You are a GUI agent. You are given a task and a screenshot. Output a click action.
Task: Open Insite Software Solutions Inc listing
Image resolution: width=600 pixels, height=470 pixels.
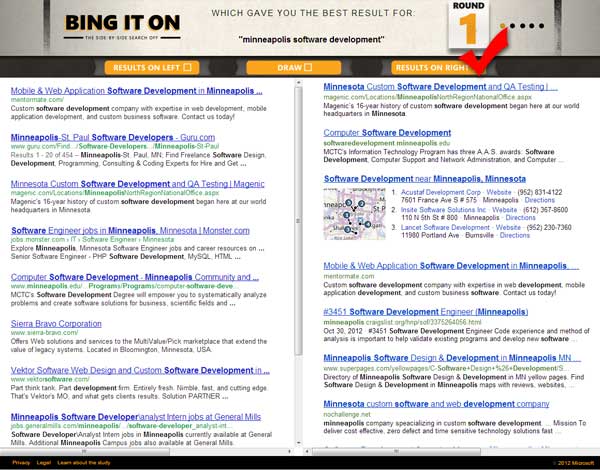coord(443,210)
